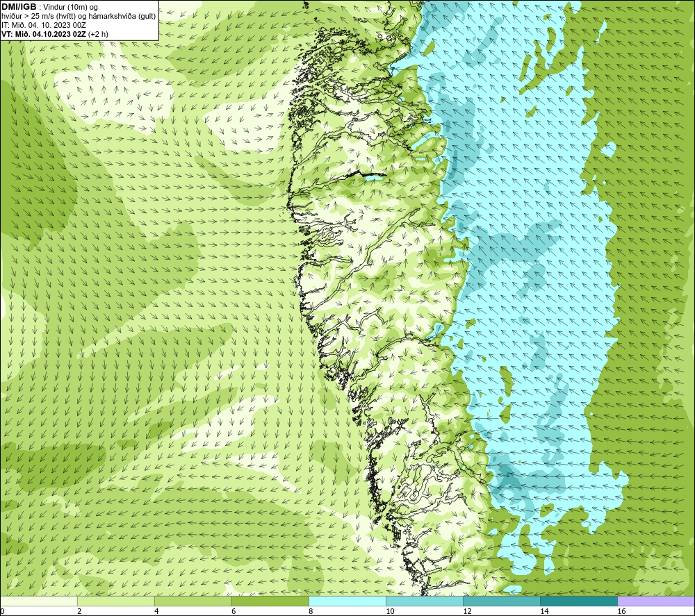Click the 12–14 m/s teal legend swatch
This screenshot has width=695, height=616.
(x=502, y=601)
